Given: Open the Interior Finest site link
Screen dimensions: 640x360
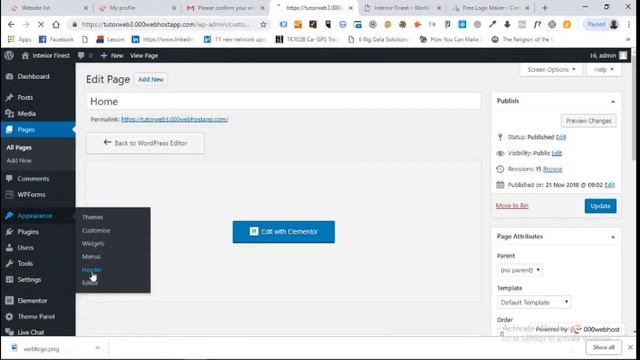Looking at the screenshot, I should coord(46,56).
